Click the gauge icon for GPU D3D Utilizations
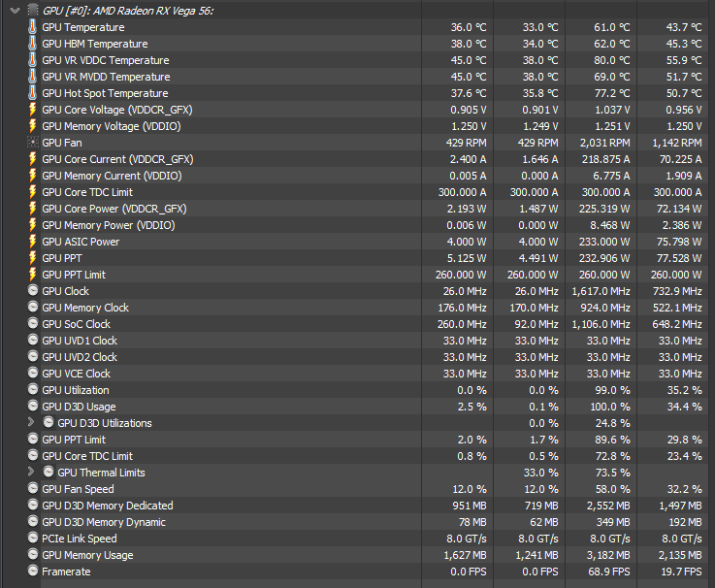The width and height of the screenshot is (715, 588). pos(49,422)
